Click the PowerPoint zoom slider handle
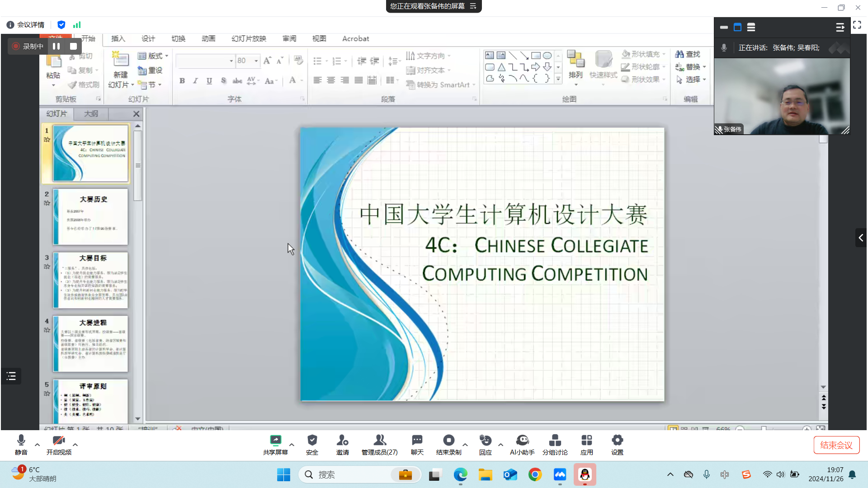Image resolution: width=868 pixels, height=488 pixels. (764, 428)
